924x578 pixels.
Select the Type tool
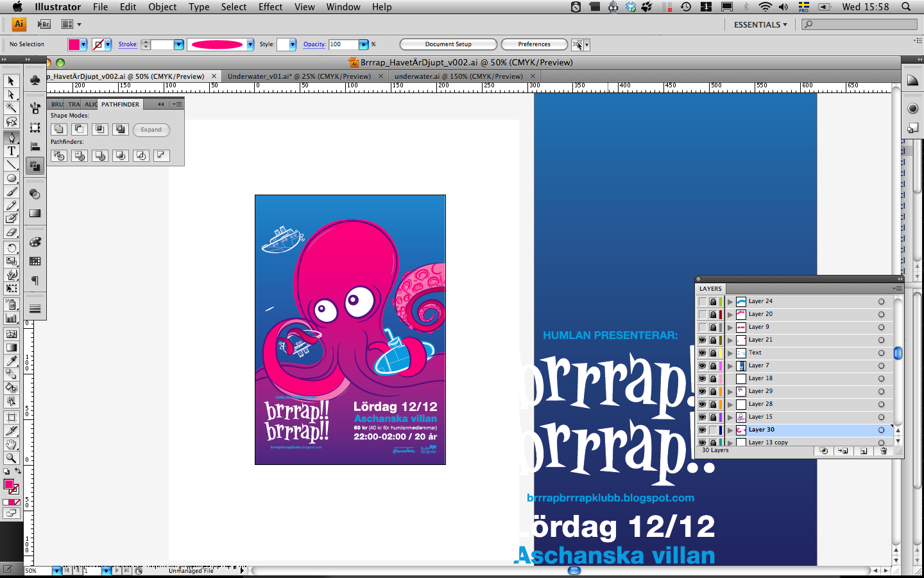click(x=11, y=151)
